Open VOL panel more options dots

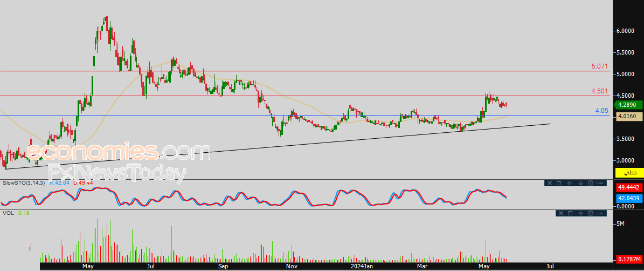coord(600,213)
